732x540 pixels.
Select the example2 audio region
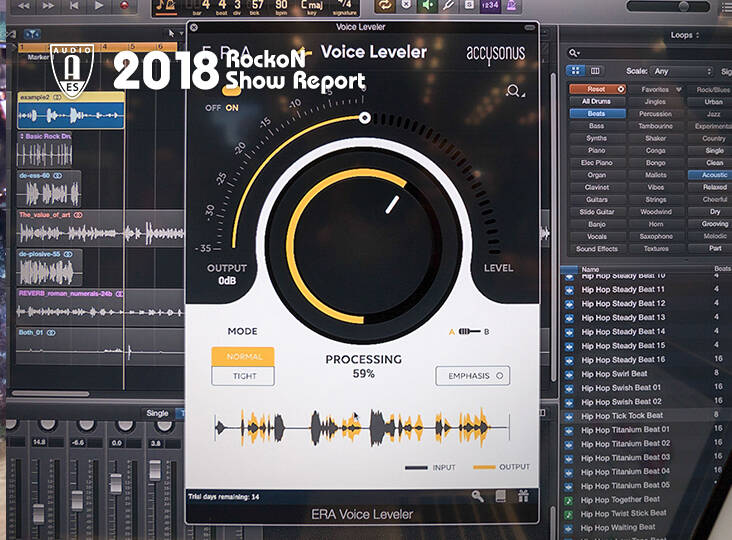[71, 111]
